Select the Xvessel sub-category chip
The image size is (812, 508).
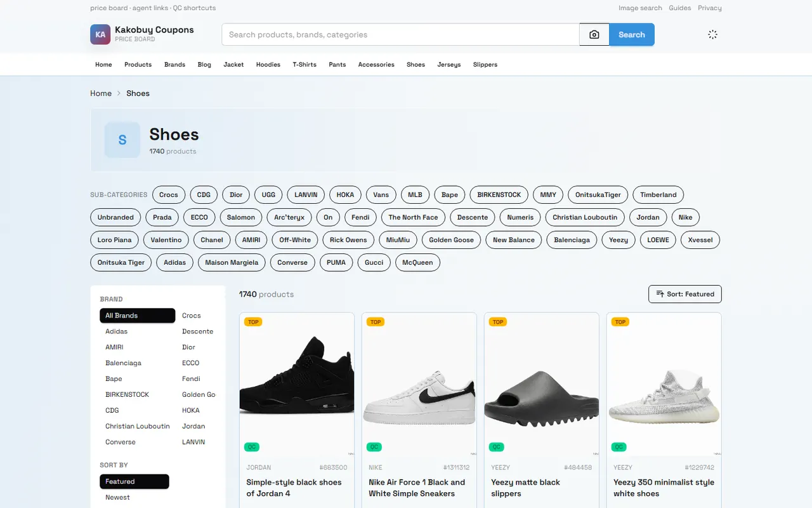pyautogui.click(x=700, y=240)
